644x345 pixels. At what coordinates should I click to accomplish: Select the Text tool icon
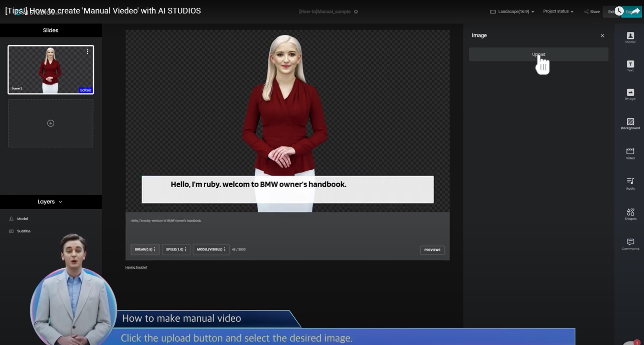[630, 65]
